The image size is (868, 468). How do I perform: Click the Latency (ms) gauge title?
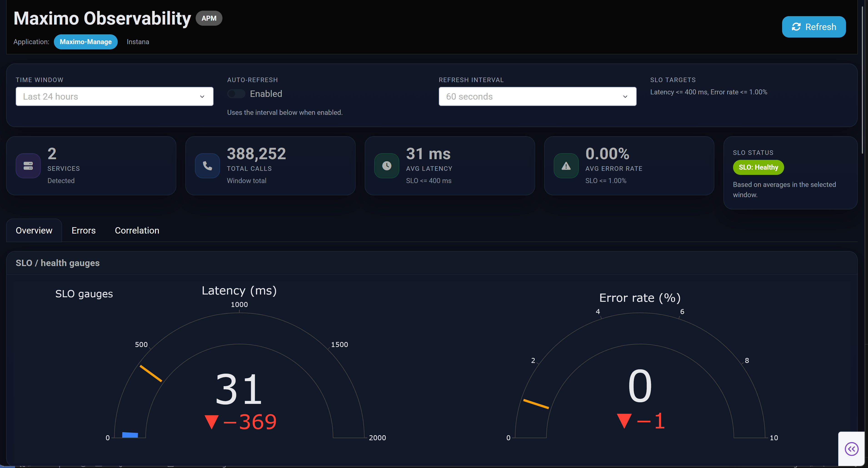[x=239, y=290]
